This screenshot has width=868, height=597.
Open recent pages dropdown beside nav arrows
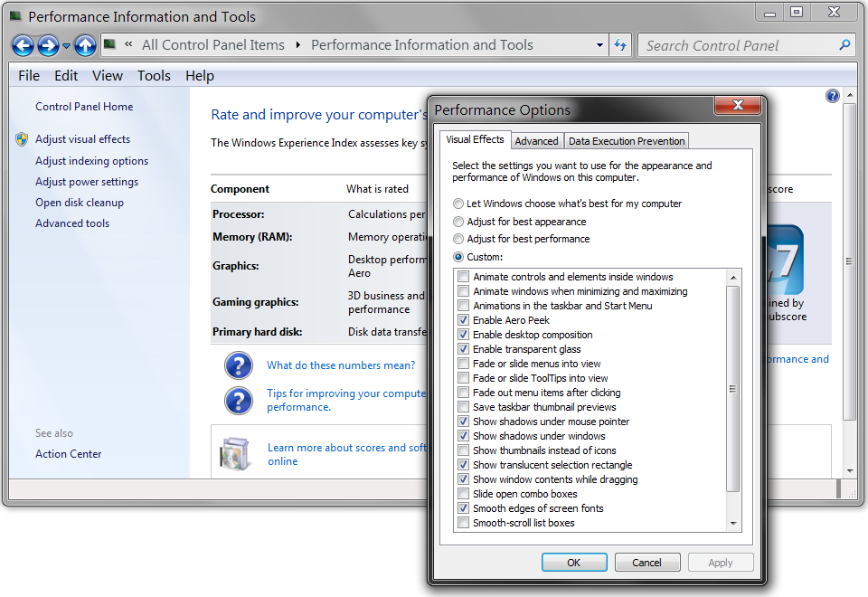point(66,46)
